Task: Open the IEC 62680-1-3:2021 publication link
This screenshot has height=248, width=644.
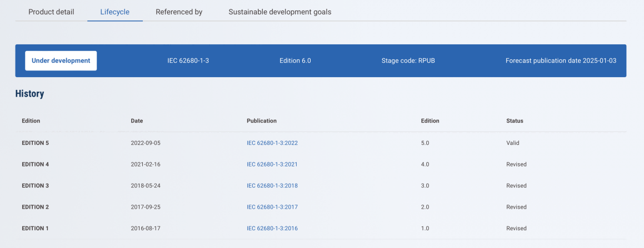Action: pyautogui.click(x=272, y=164)
